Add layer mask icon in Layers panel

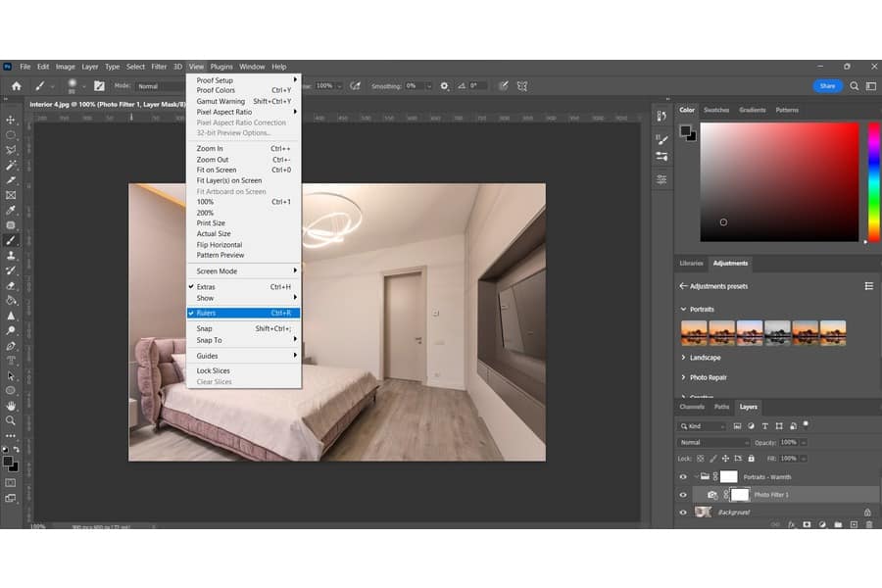[807, 524]
